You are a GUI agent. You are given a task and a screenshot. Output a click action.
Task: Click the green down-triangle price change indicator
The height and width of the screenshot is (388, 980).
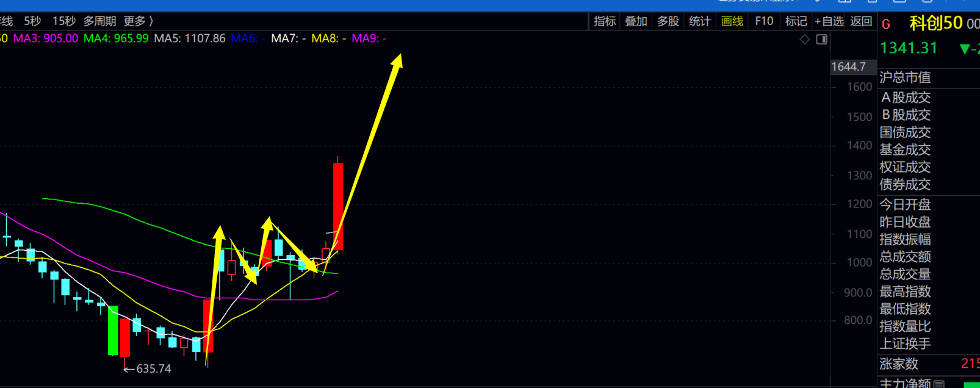click(x=965, y=49)
